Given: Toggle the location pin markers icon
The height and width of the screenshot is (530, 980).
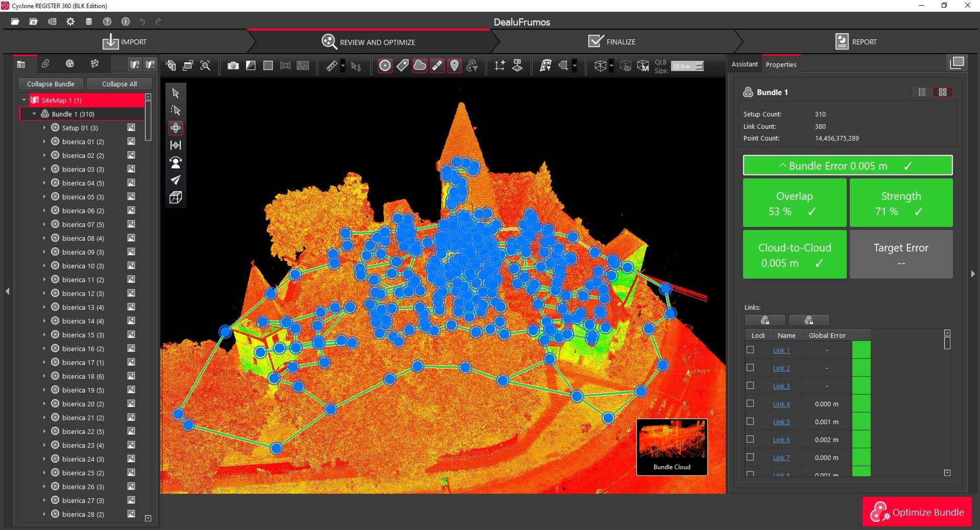Looking at the screenshot, I should click(454, 65).
